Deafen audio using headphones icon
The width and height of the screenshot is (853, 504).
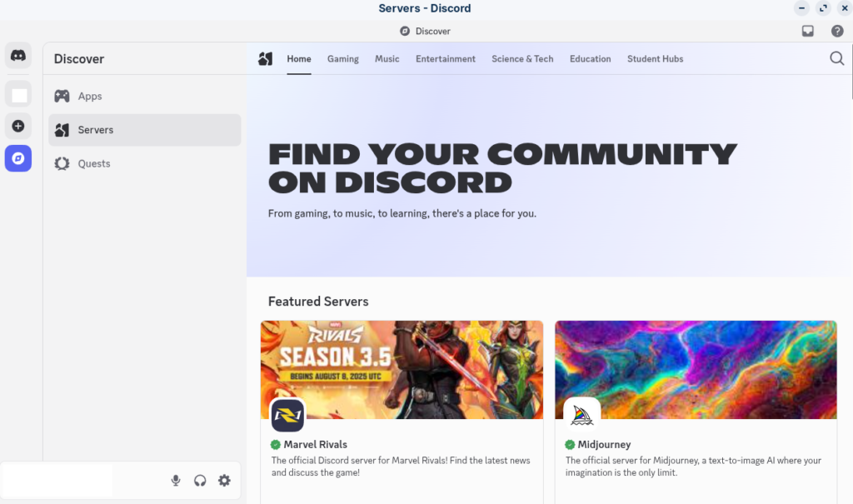[200, 481]
